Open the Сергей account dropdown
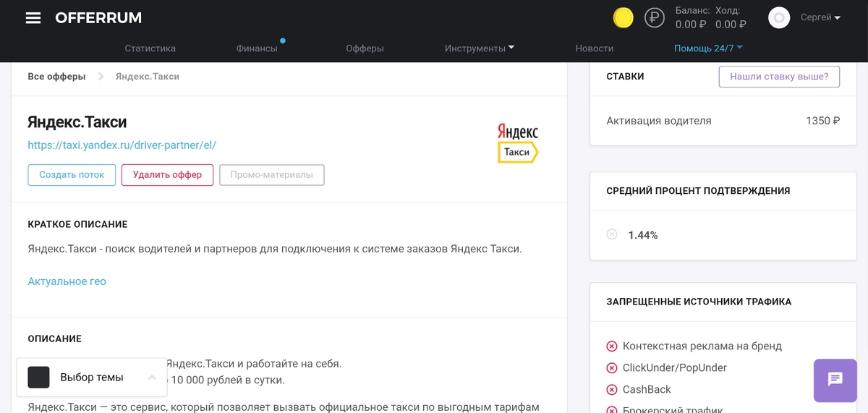The height and width of the screenshot is (413, 868). tap(820, 17)
